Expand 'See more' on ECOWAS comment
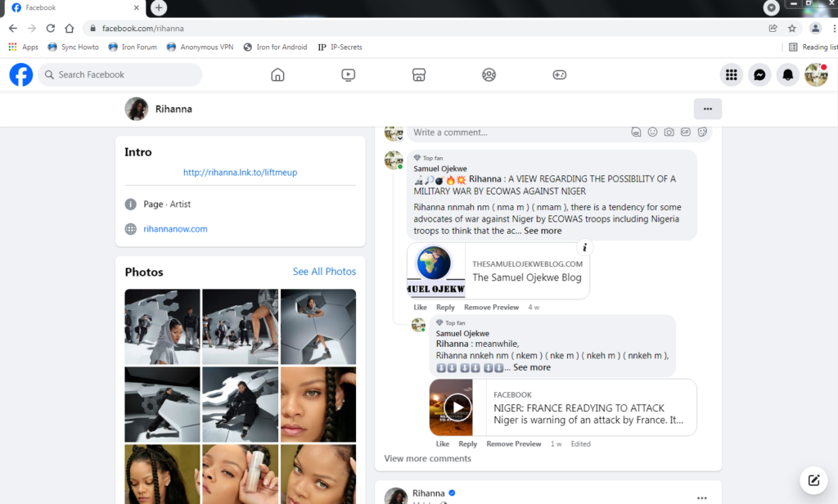This screenshot has width=838, height=504. (x=543, y=231)
